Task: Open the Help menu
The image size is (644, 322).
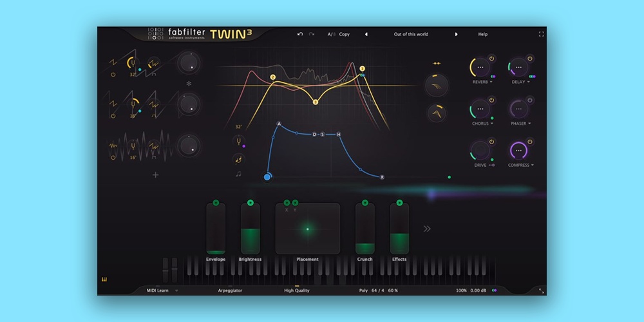Action: [x=482, y=34]
